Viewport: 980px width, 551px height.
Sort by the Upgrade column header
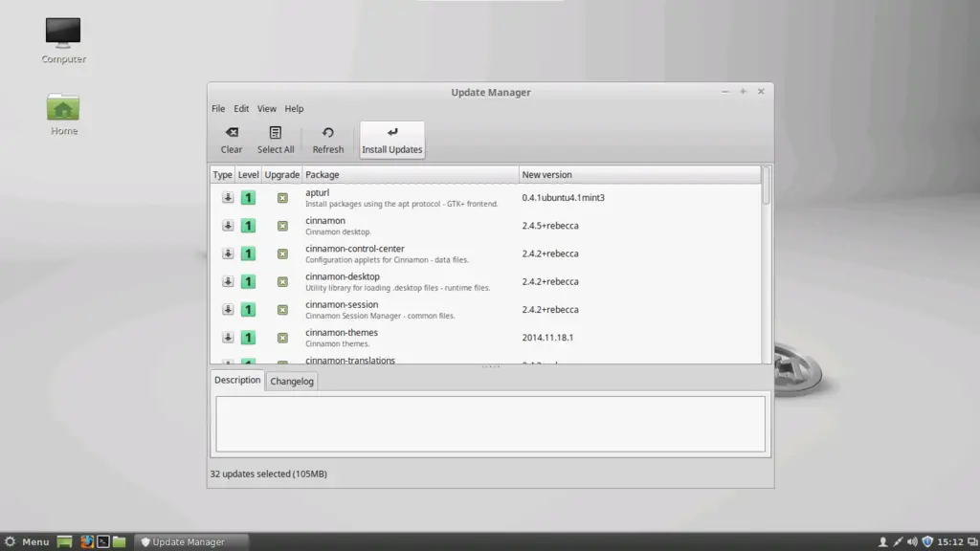(282, 175)
